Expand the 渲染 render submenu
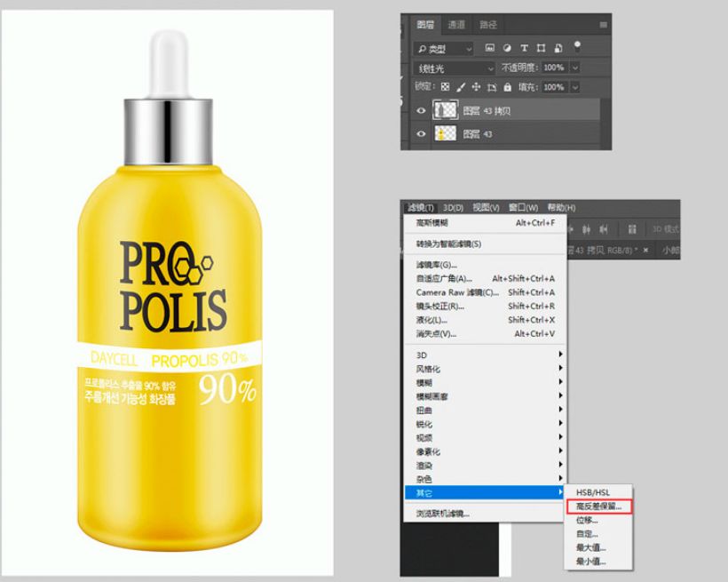 [485, 466]
